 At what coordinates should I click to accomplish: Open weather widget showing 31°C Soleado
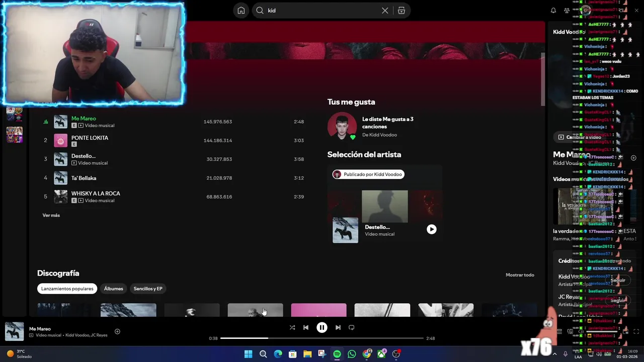pyautogui.click(x=19, y=354)
